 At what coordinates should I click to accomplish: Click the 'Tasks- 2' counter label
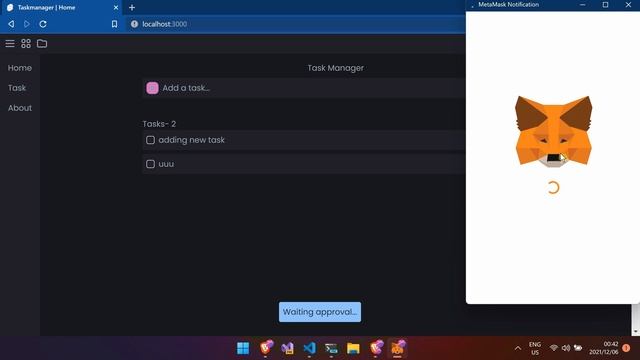point(159,124)
